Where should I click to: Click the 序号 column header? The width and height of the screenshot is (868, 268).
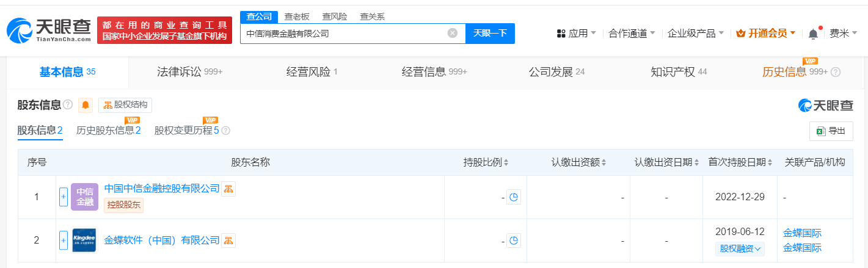tap(37, 162)
